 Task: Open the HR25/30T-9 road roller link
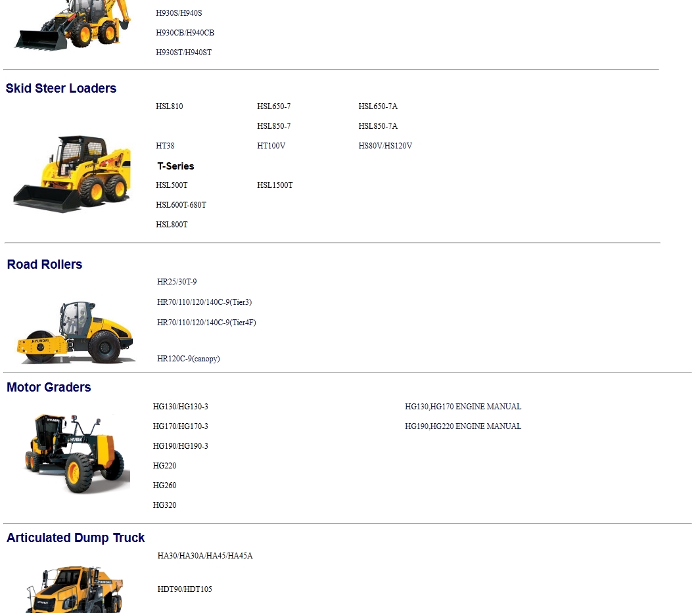[x=175, y=281]
